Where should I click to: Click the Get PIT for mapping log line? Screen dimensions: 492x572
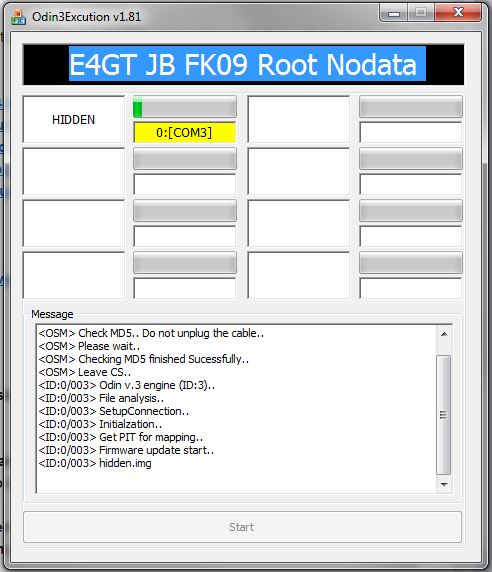120,437
